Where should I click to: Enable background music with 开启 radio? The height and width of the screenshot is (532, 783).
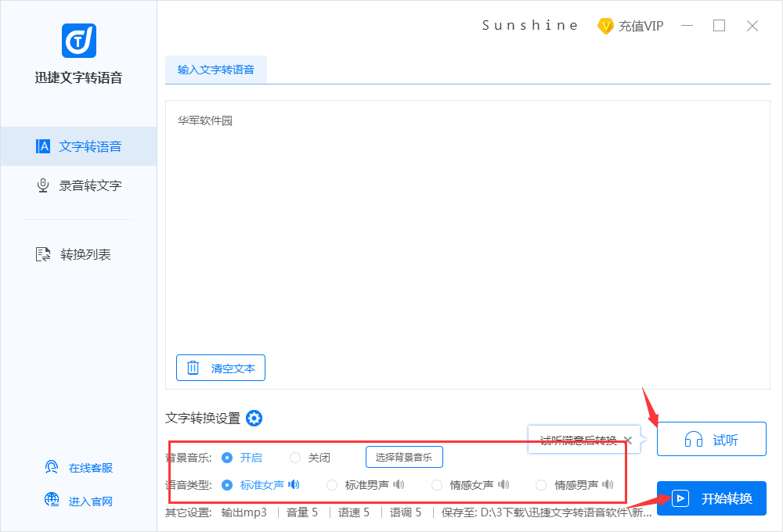click(226, 456)
